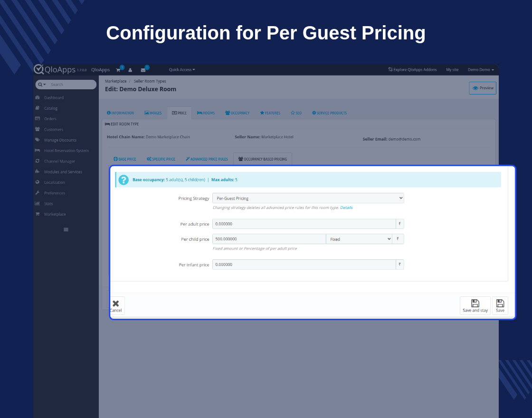Click the rupee symbol beside per child price
The width and height of the screenshot is (532, 418).
(x=398, y=239)
